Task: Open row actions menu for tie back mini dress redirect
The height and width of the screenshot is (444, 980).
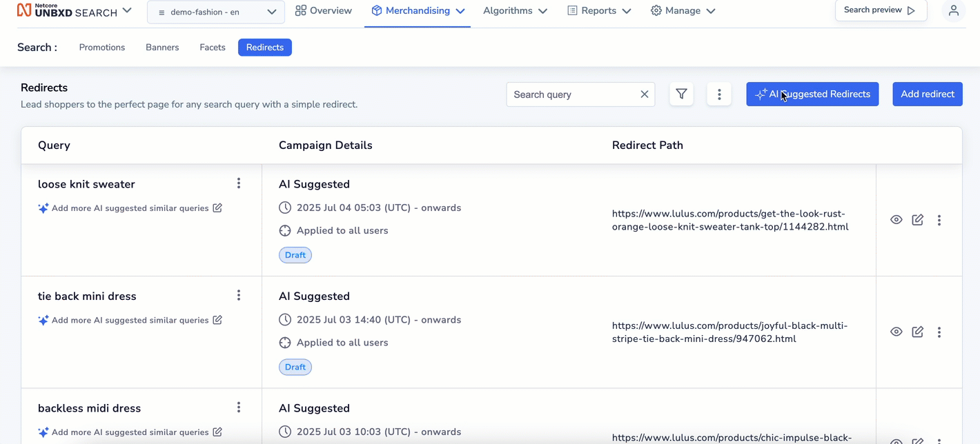Action: (939, 332)
